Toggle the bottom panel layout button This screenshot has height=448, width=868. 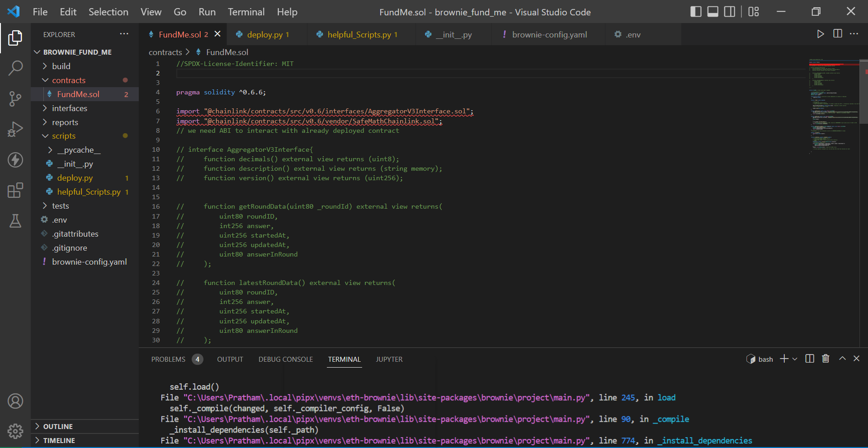click(x=713, y=12)
